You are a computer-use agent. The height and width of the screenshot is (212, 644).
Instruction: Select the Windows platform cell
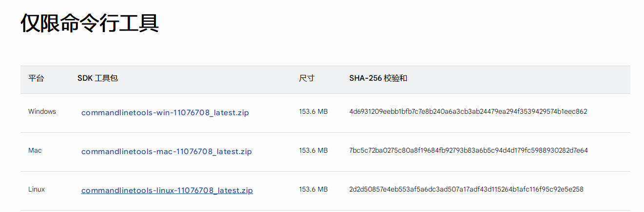pyautogui.click(x=42, y=111)
